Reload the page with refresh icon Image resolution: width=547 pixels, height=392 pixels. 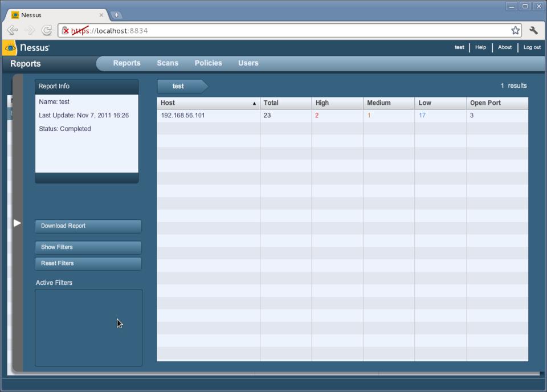point(47,31)
